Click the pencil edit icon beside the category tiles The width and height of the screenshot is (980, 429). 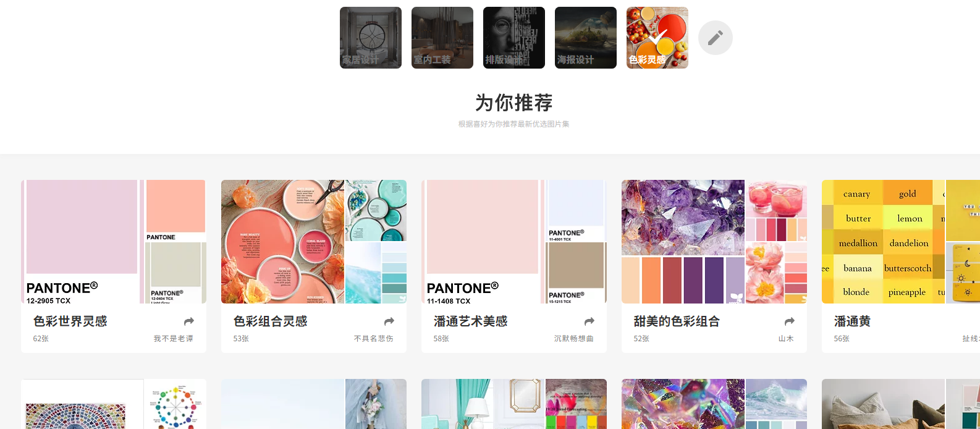point(716,38)
